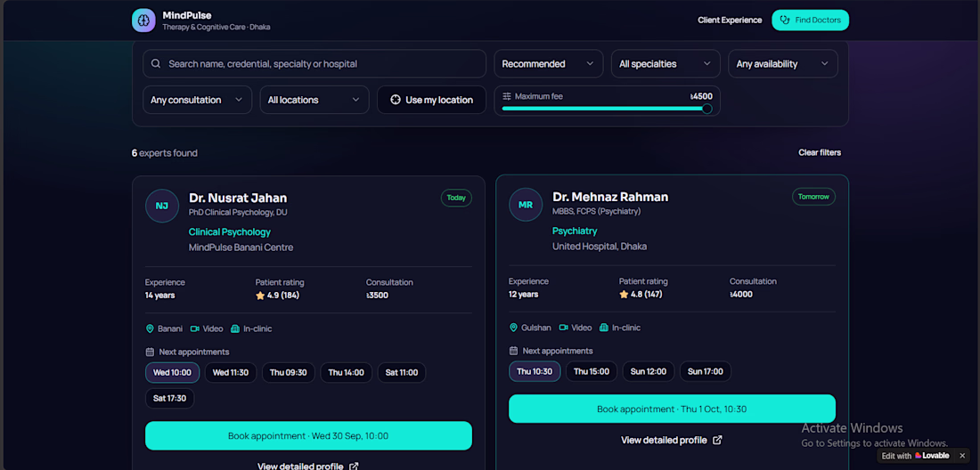Click the sliders icon beside Maximum fee

tap(507, 96)
